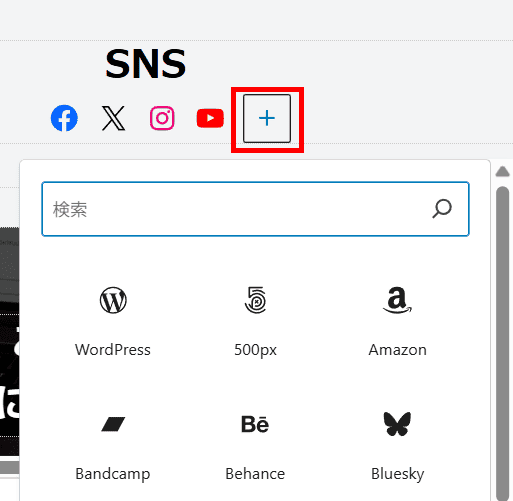Select the X (Twitter) social icon
This screenshot has width=513, height=501.
(x=113, y=118)
